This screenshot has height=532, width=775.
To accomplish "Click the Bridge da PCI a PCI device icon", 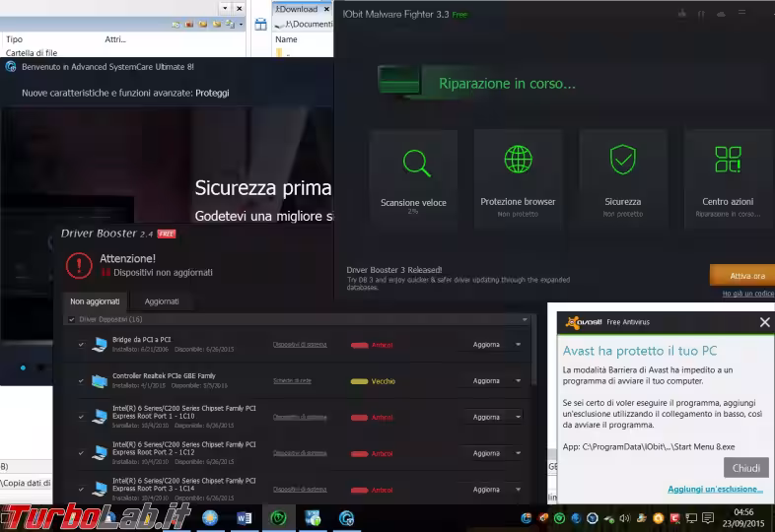I will [x=100, y=344].
